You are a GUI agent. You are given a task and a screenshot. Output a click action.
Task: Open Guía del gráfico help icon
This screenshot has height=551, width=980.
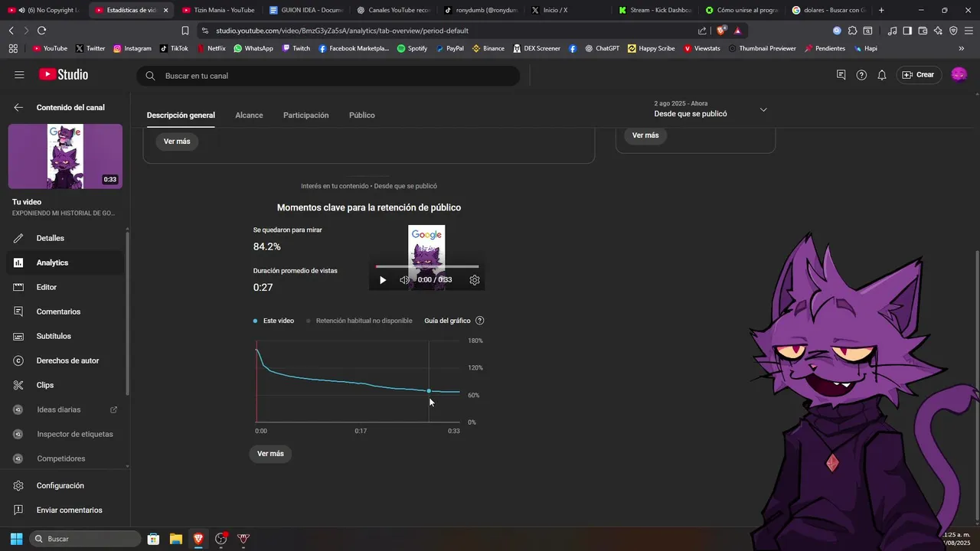(x=480, y=321)
